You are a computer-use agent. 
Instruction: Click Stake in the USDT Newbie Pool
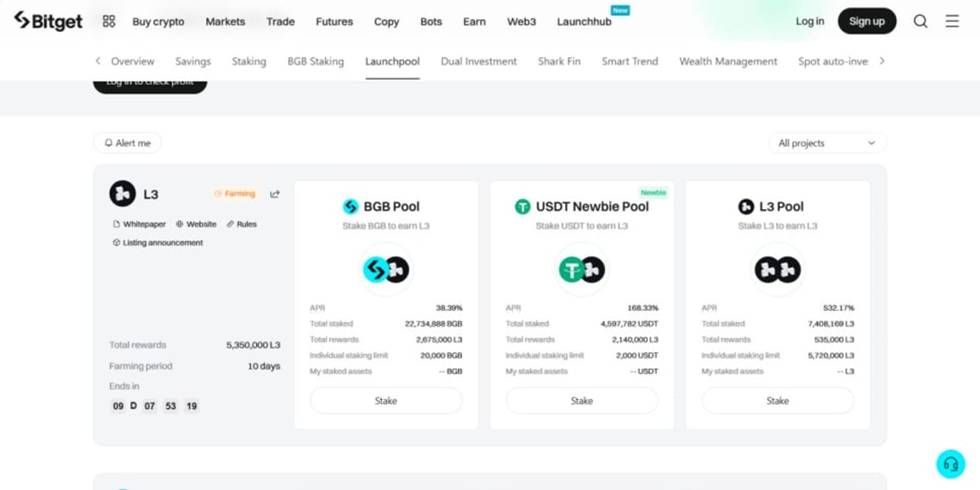[x=582, y=401]
